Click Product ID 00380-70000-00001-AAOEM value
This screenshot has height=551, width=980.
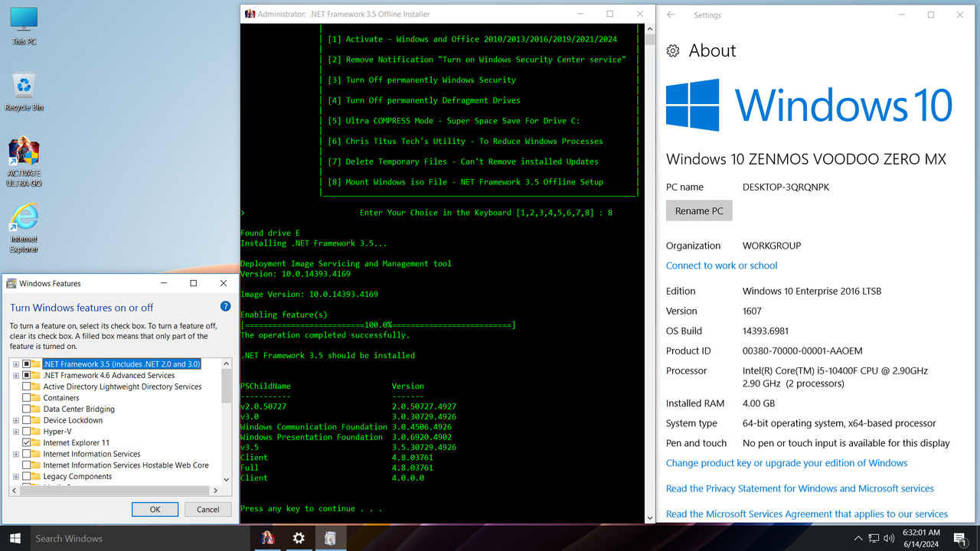tap(802, 350)
